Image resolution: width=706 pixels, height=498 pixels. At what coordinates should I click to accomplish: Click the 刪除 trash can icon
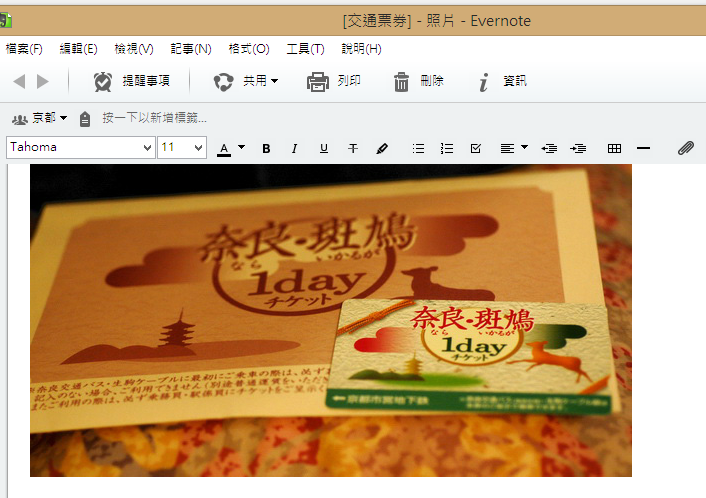click(401, 82)
